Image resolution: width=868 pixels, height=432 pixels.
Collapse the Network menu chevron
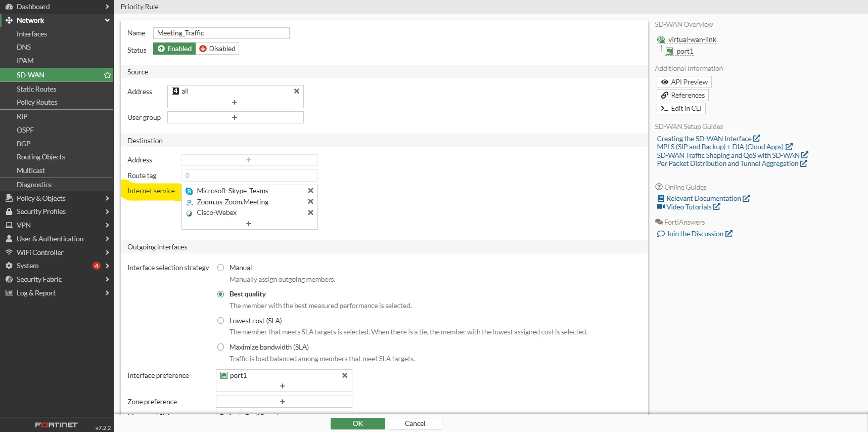pos(107,20)
